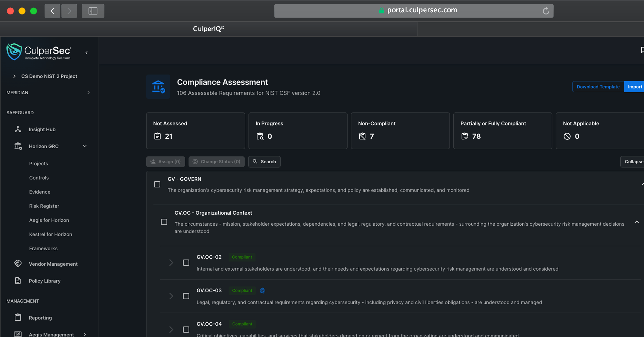Click the Not Applicable prohibited icon
This screenshot has width=644, height=337.
point(567,136)
